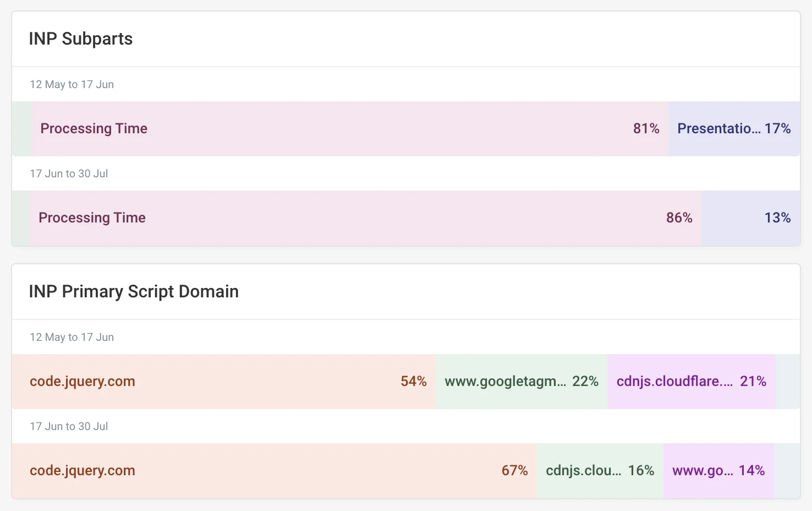812x511 pixels.
Task: Select the Presentation 17% bar segment
Action: click(x=734, y=129)
